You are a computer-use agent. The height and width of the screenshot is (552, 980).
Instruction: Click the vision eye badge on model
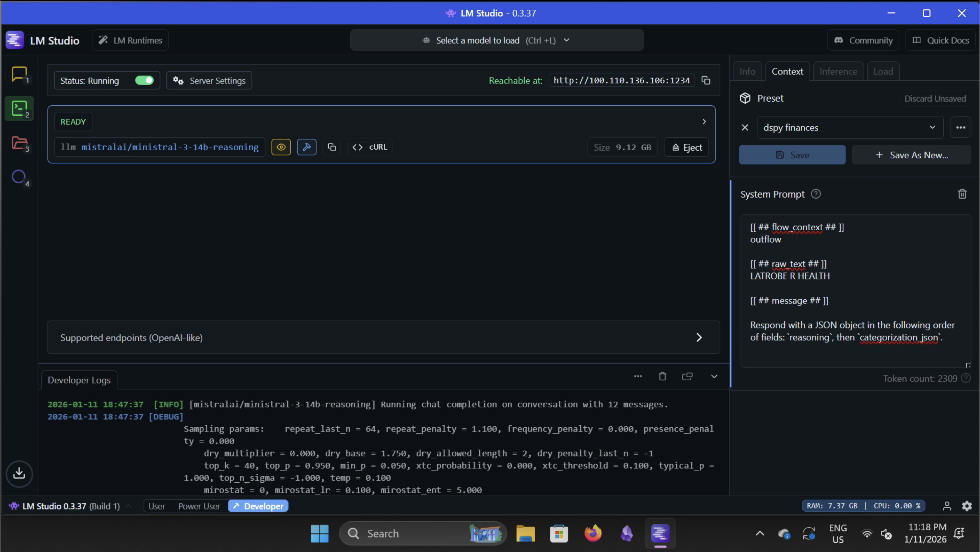click(281, 147)
